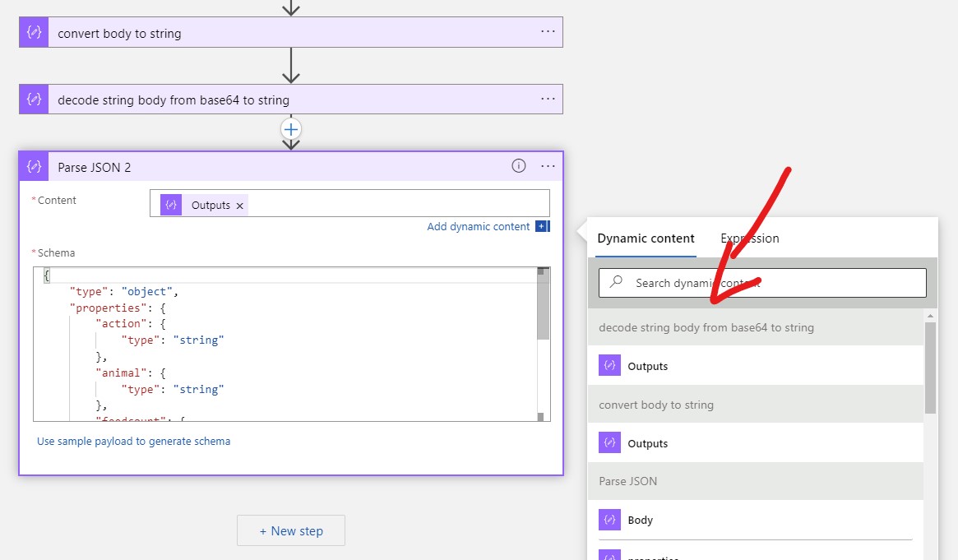Screen dimensions: 958x560
Task: Click the blue plus icon beside Add dynamic content
Action: click(x=542, y=227)
